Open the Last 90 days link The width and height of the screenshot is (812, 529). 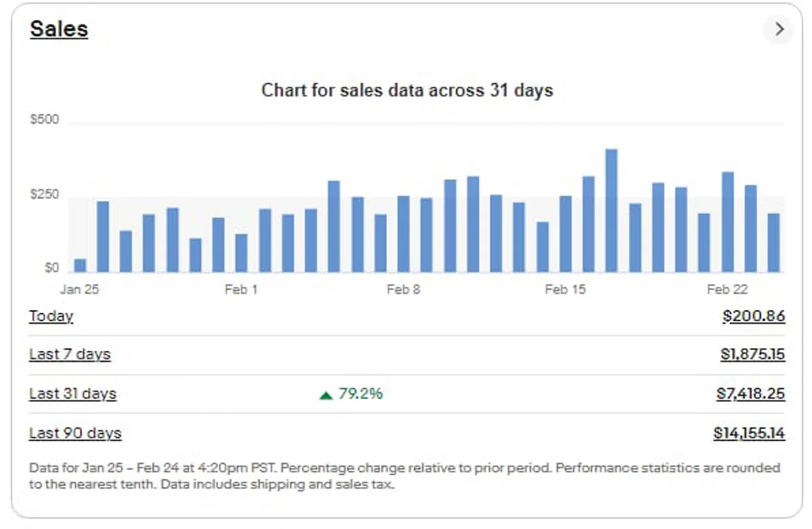click(x=75, y=433)
